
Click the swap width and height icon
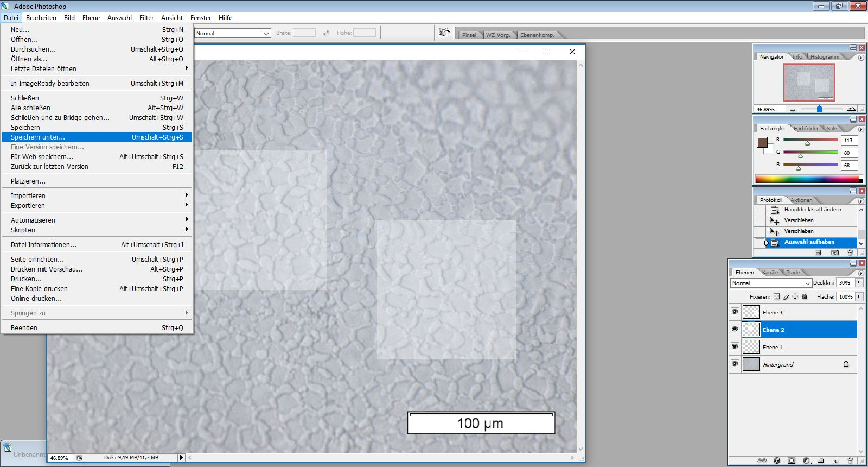pos(326,33)
